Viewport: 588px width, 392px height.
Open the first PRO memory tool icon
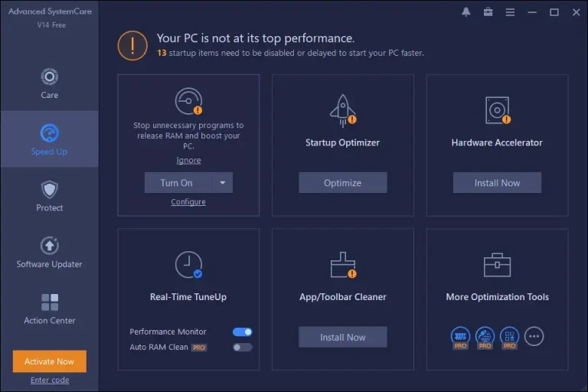pos(460,337)
